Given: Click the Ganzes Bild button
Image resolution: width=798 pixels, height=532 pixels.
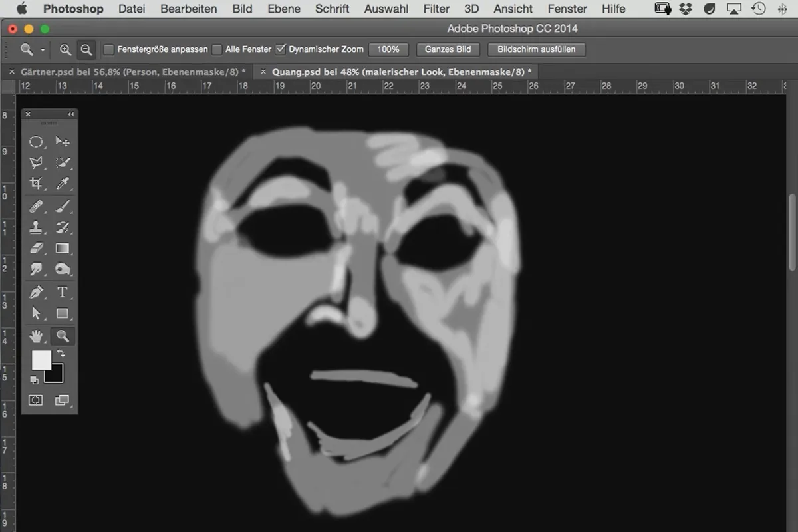Looking at the screenshot, I should point(448,49).
